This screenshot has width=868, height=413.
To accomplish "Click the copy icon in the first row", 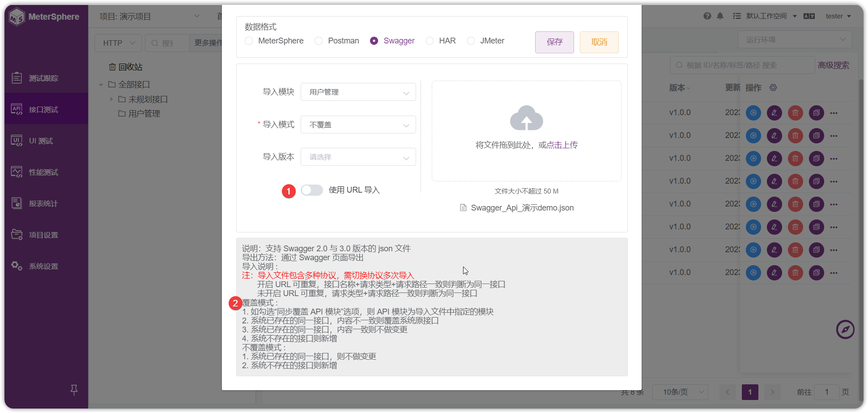I will pos(817,113).
